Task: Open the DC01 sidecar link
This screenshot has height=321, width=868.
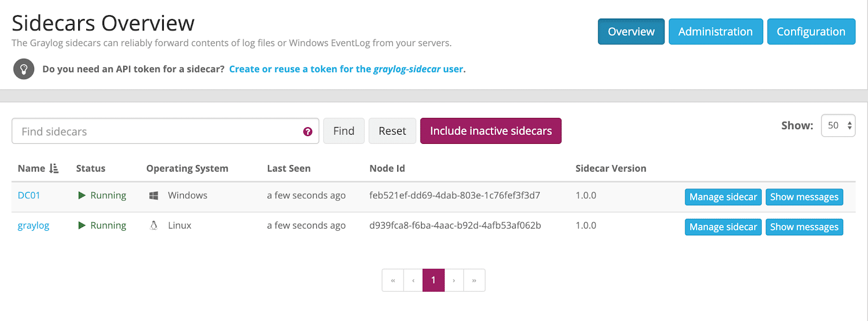Action: (29, 196)
